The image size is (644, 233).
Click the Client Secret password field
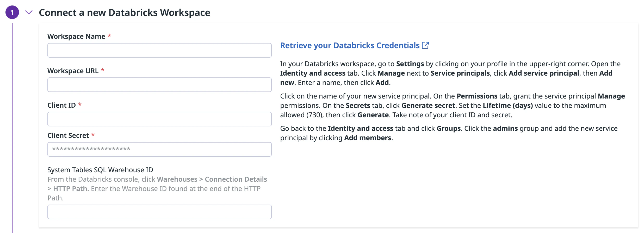(x=159, y=149)
